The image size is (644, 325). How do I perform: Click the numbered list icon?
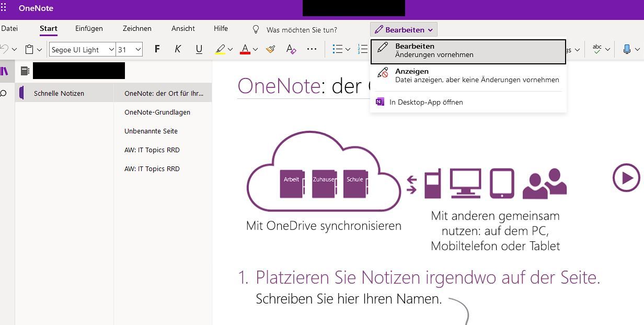(x=363, y=49)
